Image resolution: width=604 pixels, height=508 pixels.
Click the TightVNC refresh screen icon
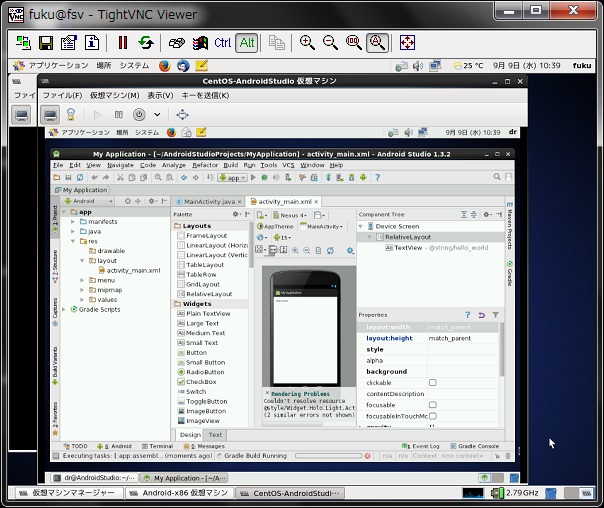point(147,43)
